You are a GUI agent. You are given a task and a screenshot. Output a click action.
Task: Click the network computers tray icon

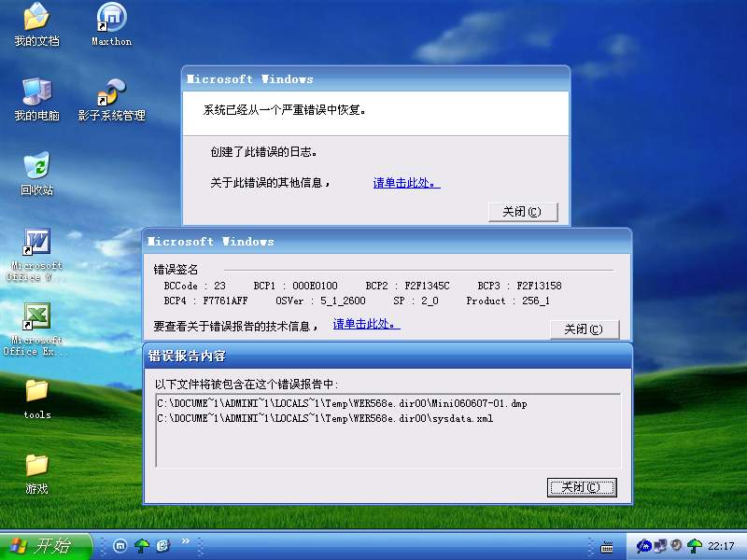660,546
